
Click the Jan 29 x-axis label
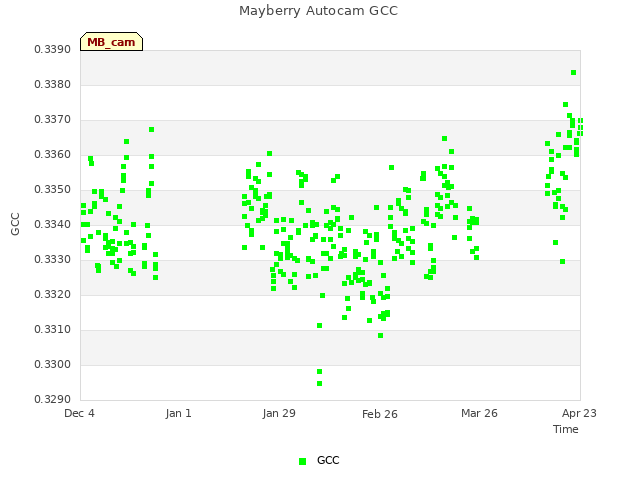pos(279,413)
